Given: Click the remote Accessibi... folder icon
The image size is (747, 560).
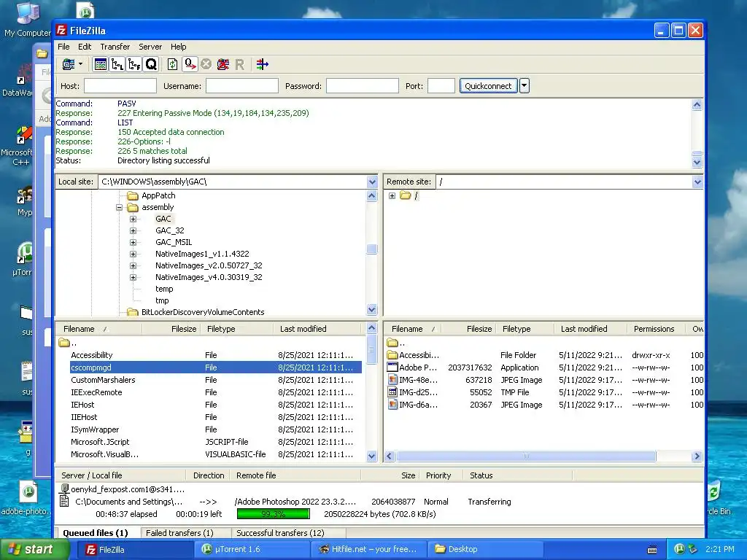Looking at the screenshot, I should tap(392, 355).
